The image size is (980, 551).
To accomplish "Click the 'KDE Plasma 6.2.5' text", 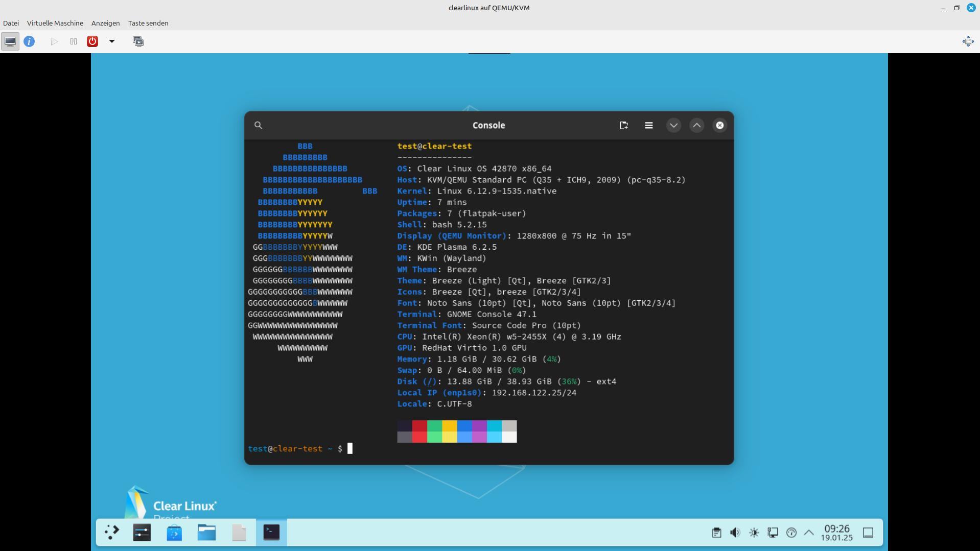I will pyautogui.click(x=457, y=247).
